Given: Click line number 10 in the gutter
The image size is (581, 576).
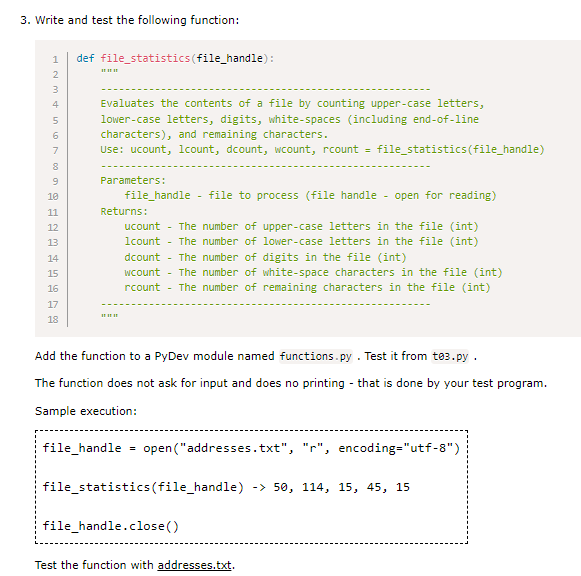Looking at the screenshot, I should [x=53, y=196].
